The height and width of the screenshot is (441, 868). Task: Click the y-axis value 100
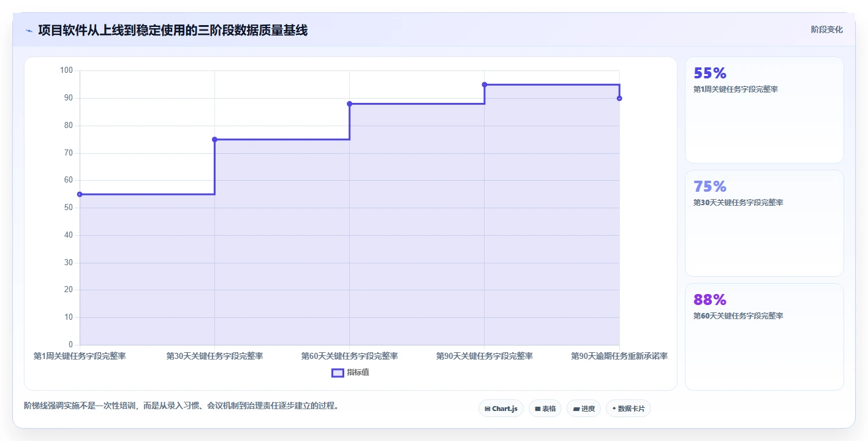coord(67,70)
